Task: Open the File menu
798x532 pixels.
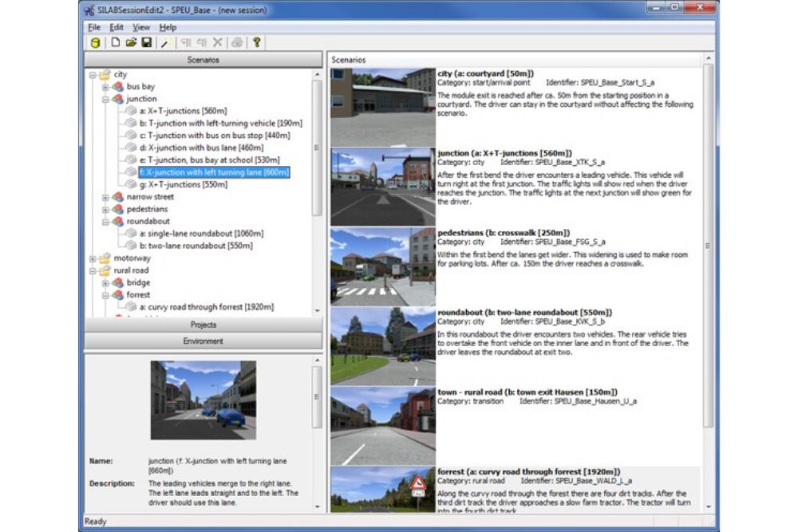Action: coord(94,27)
